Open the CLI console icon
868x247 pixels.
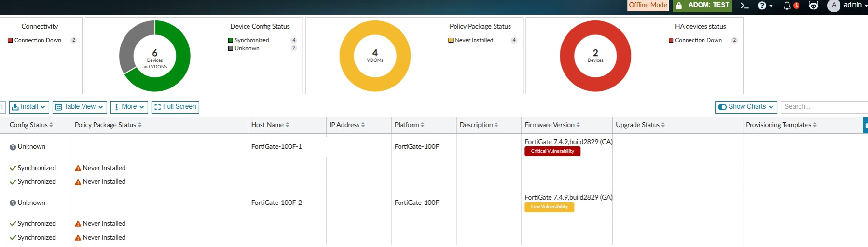pos(744,6)
